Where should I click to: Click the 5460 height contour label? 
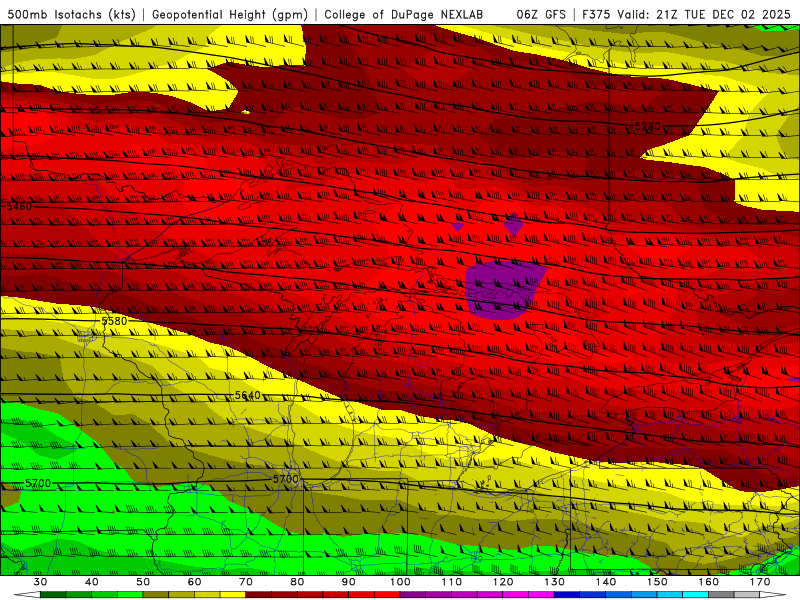[19, 206]
